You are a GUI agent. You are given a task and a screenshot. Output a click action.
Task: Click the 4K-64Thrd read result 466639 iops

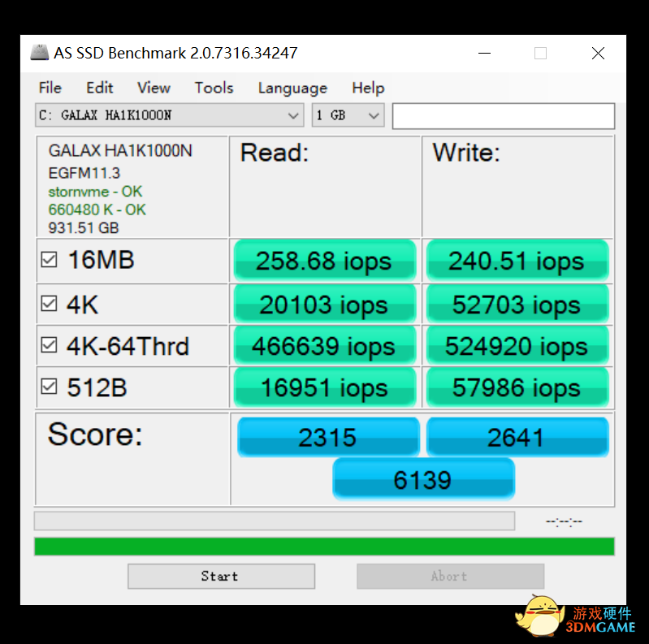pyautogui.click(x=325, y=346)
